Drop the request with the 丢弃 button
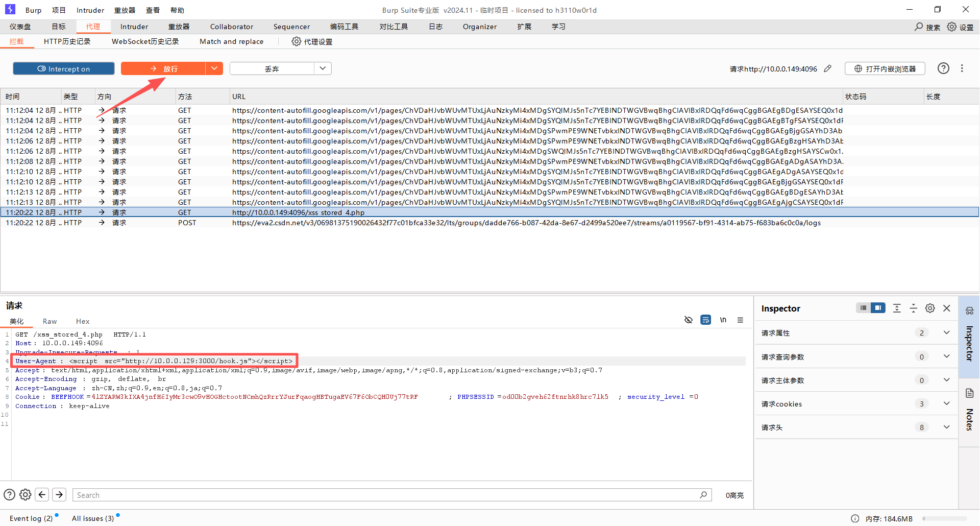 (272, 69)
